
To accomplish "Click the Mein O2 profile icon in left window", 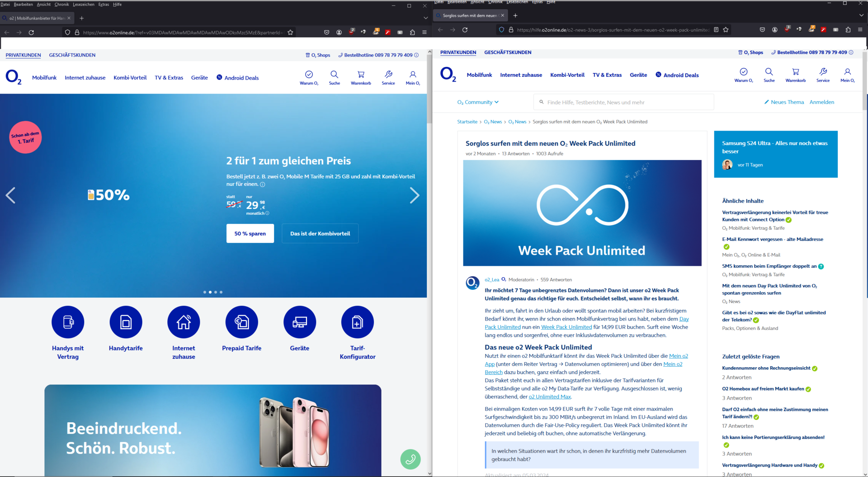I will click(413, 75).
